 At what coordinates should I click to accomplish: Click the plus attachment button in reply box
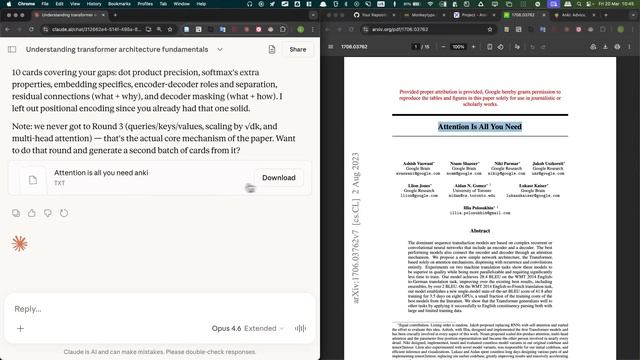[x=20, y=329]
